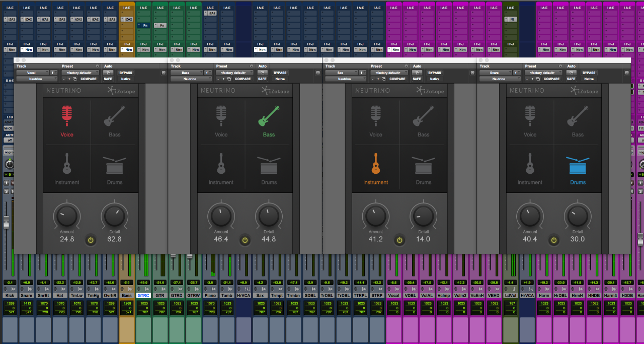This screenshot has width=644, height=344.
Task: Select the blue Drums mode in Snare plugin
Action: tap(578, 166)
